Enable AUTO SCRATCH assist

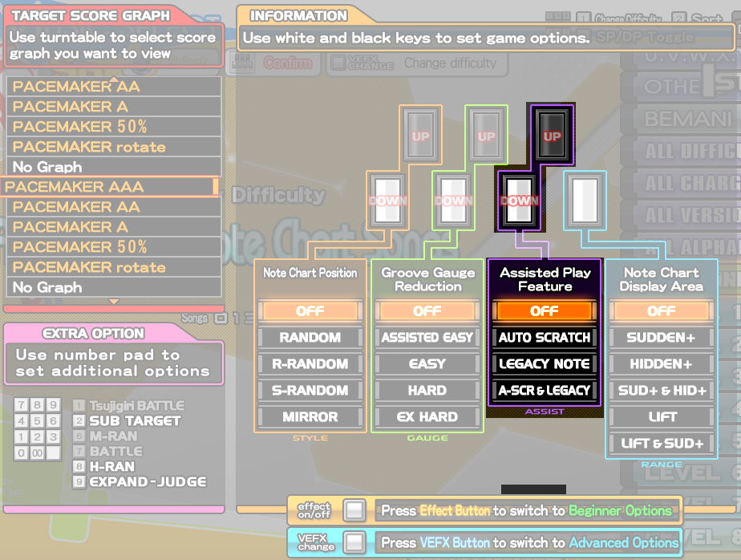(545, 337)
